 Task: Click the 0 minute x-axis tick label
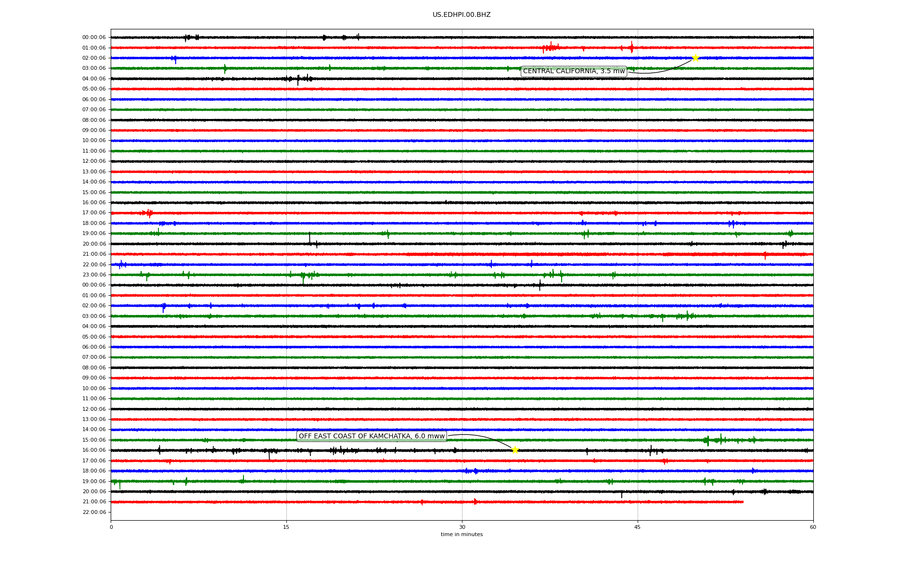pos(111,527)
